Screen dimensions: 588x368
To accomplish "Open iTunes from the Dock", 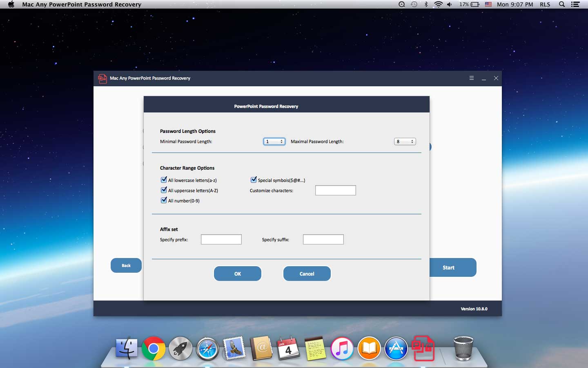I will [x=342, y=348].
